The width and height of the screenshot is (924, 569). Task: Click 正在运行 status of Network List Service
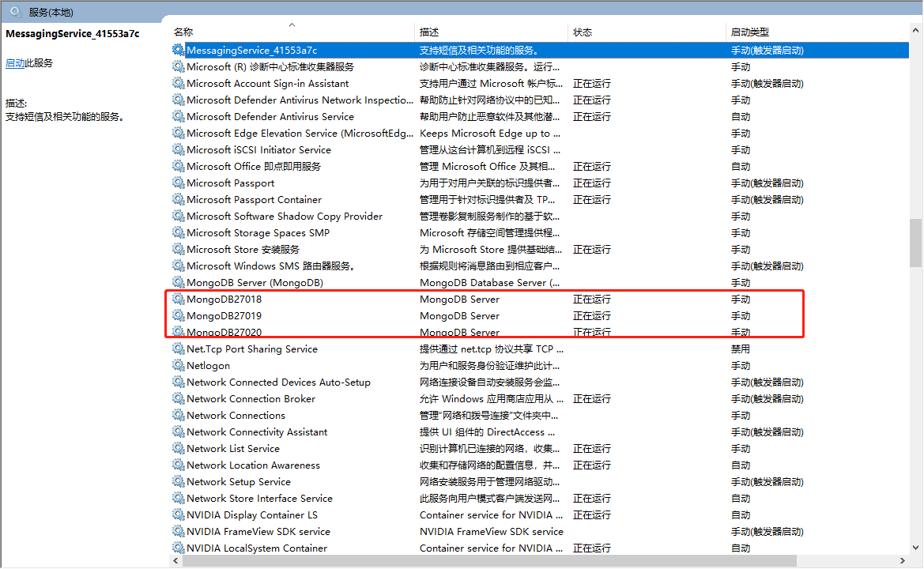592,448
